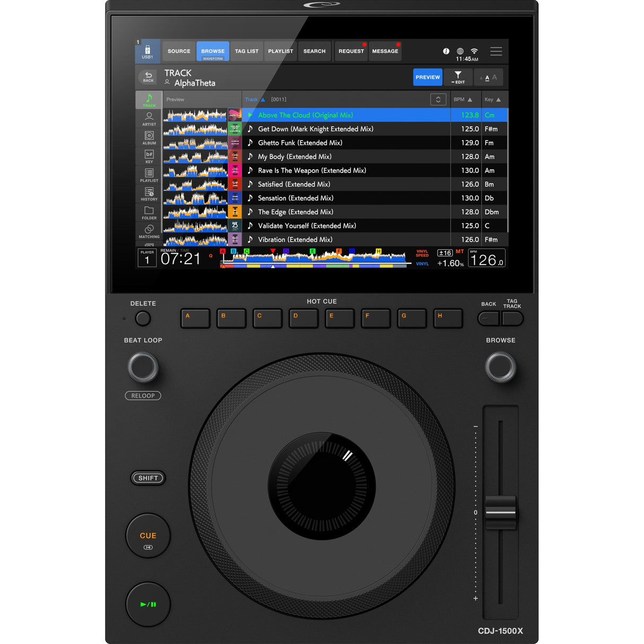The image size is (644, 644).
Task: Open the TAG LIST tab
Action: (x=247, y=51)
